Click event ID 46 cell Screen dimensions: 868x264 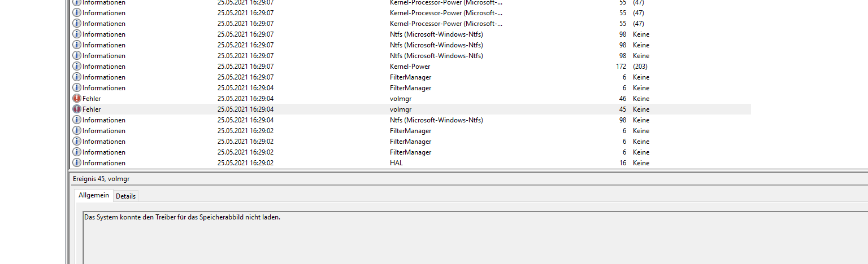(x=622, y=99)
